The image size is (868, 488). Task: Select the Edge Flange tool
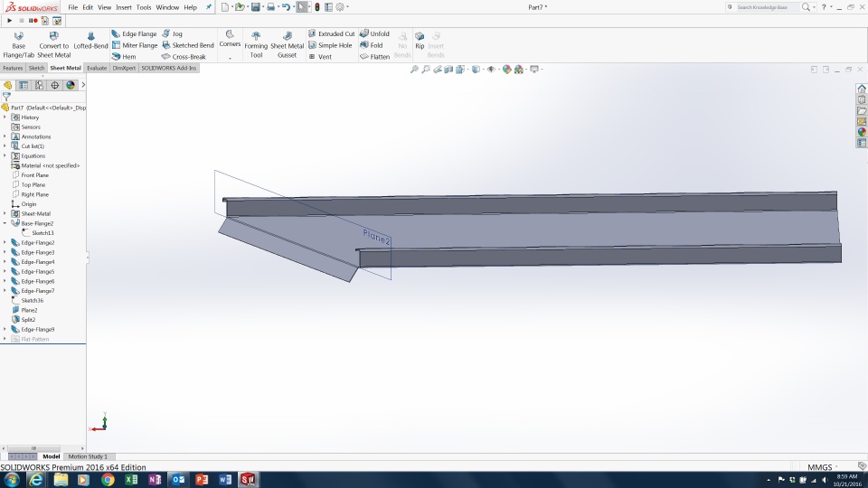click(135, 33)
